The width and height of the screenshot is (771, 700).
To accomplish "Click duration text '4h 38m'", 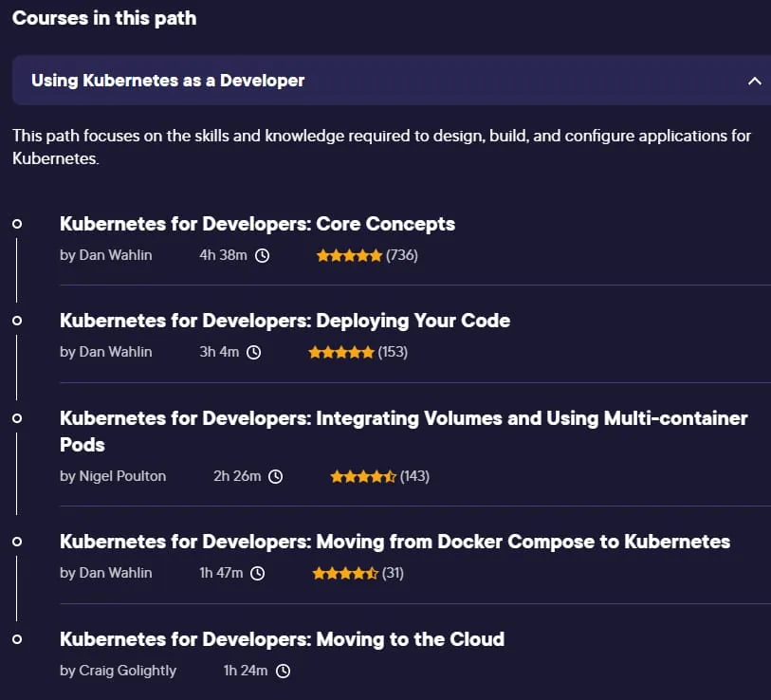I will [x=223, y=255].
